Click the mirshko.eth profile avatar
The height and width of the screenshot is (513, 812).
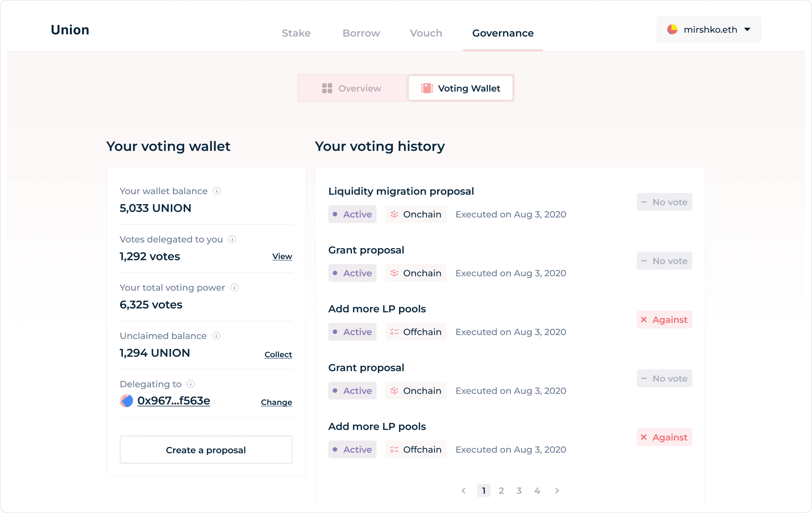coord(672,30)
